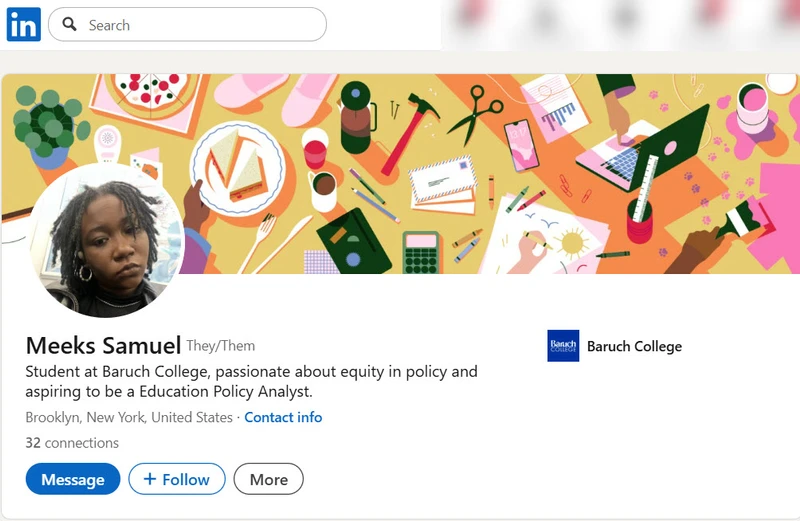Open the Baruch College school link

coord(634,346)
